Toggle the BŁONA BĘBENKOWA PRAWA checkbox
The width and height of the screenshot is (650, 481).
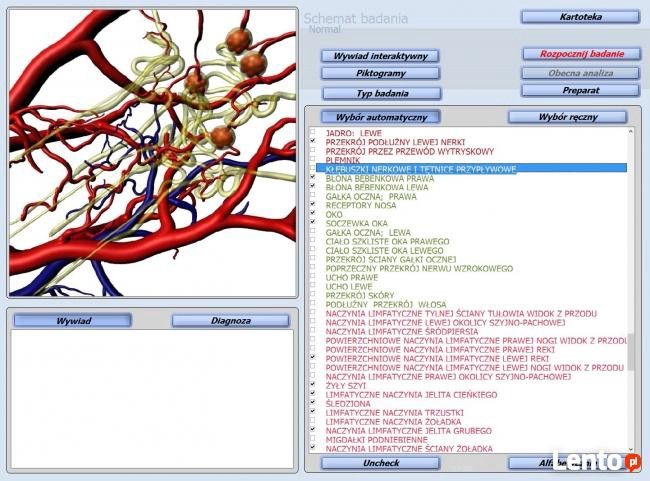(313, 177)
